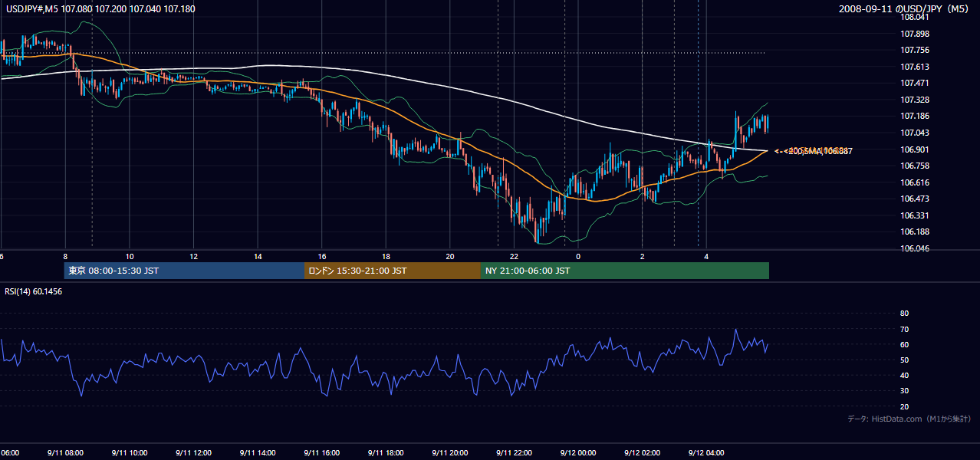Click the RSI(14) 60.1456 indicator label

[33, 291]
